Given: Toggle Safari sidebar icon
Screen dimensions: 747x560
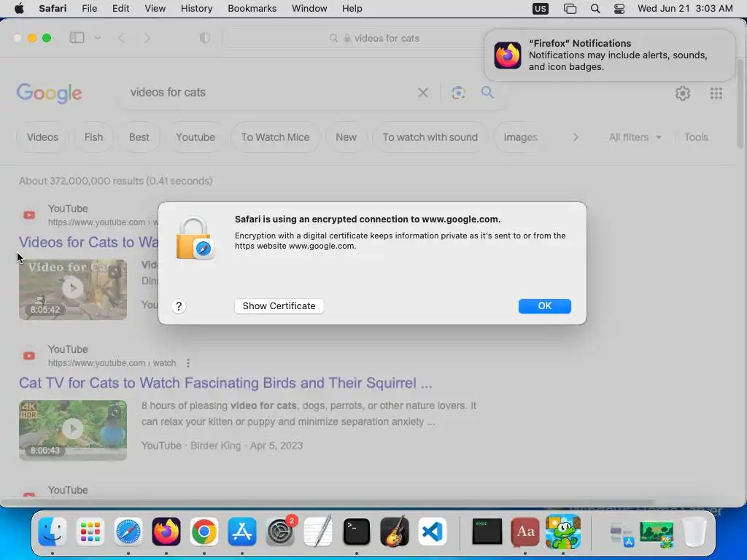Looking at the screenshot, I should click(77, 38).
